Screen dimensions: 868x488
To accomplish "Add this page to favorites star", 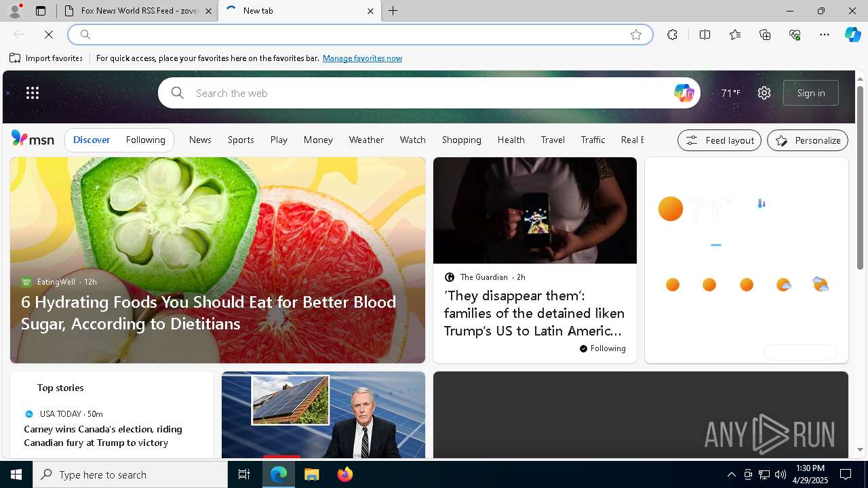I will click(636, 35).
